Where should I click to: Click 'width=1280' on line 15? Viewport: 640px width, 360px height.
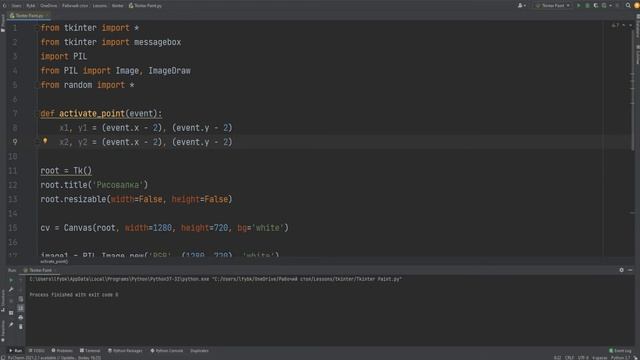tap(148, 228)
